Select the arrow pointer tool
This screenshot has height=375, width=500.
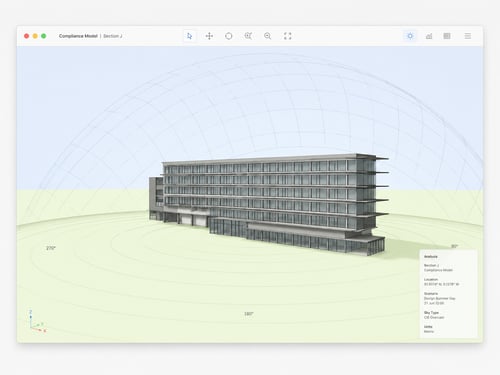click(190, 36)
